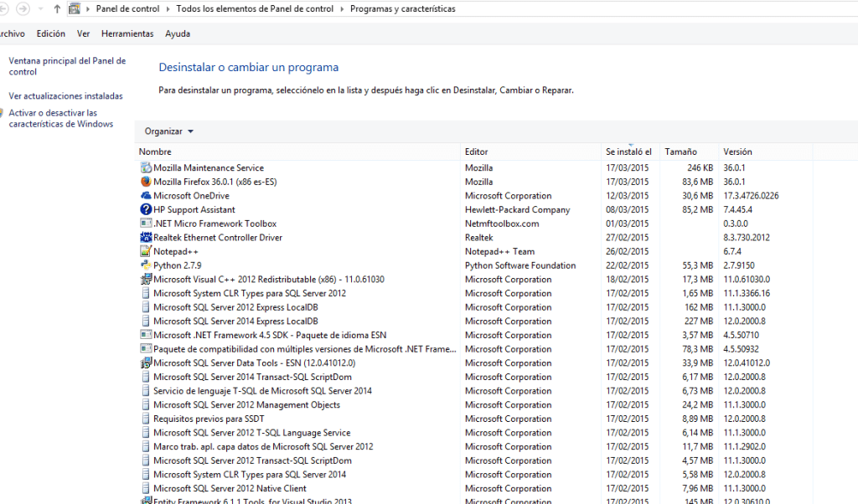The height and width of the screenshot is (504, 858).
Task: Open recent locations dropdown arrow
Action: click(x=40, y=8)
